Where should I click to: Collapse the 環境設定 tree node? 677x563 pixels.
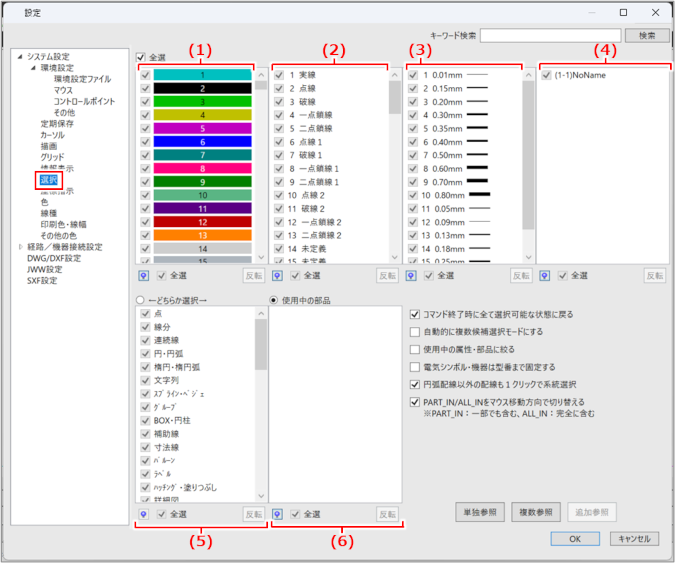pos(33,68)
